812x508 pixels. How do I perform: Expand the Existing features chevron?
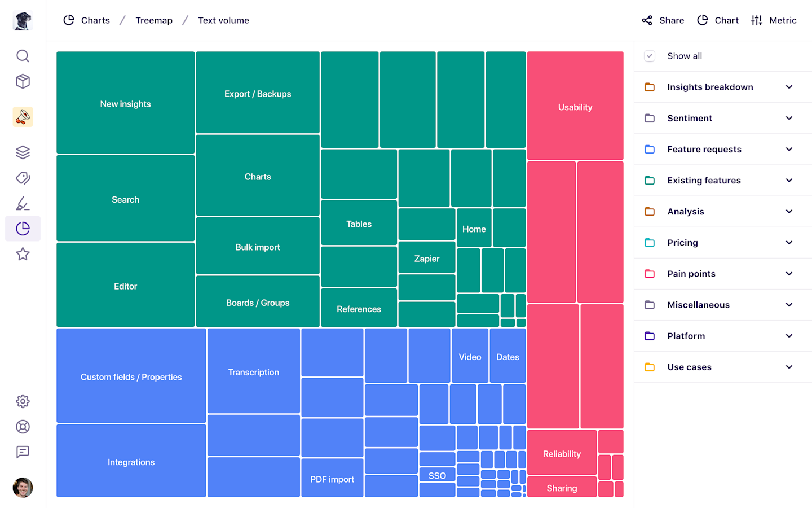789,180
